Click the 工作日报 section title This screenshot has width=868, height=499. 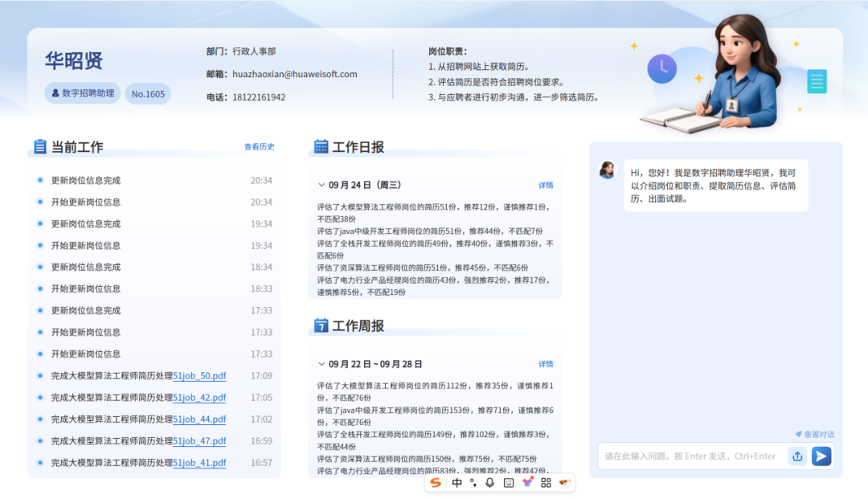point(358,146)
